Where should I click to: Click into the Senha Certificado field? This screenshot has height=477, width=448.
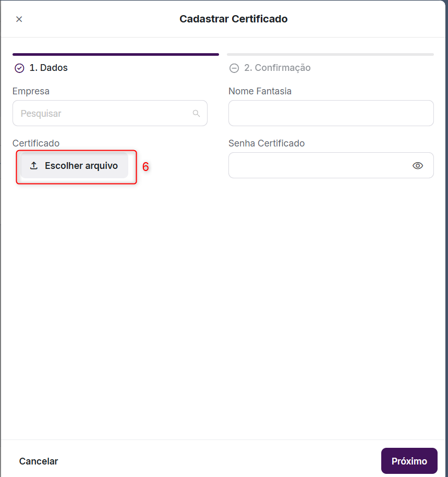pos(319,166)
